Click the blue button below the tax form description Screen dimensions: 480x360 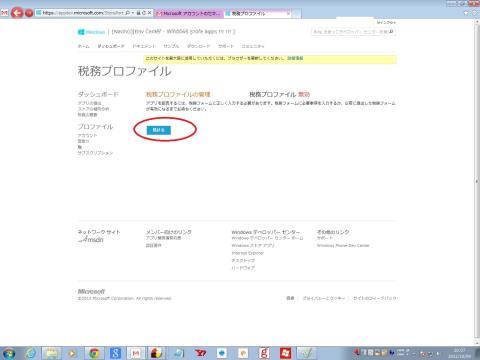tap(159, 130)
